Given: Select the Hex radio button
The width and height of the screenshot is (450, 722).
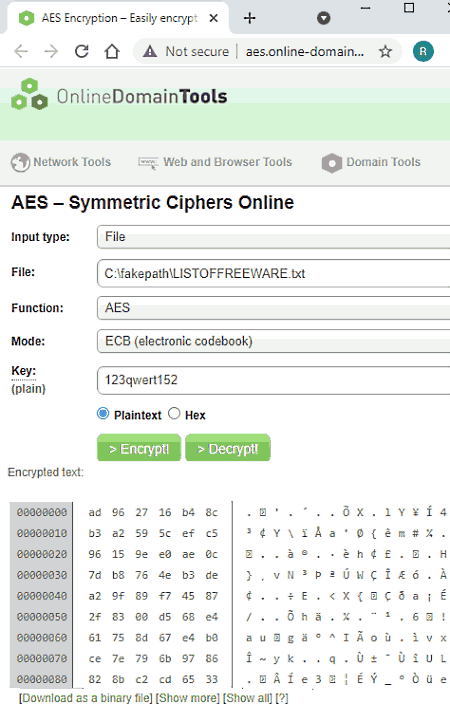Looking at the screenshot, I should 174,413.
